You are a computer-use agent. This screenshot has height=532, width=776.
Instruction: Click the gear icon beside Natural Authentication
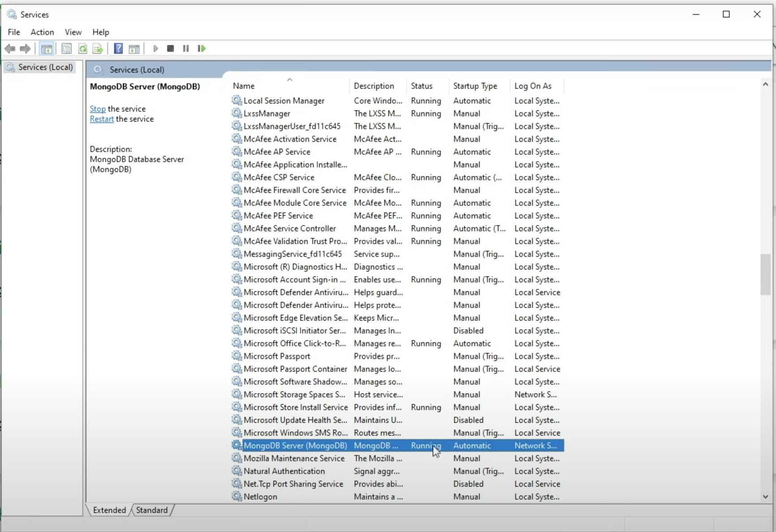click(237, 471)
